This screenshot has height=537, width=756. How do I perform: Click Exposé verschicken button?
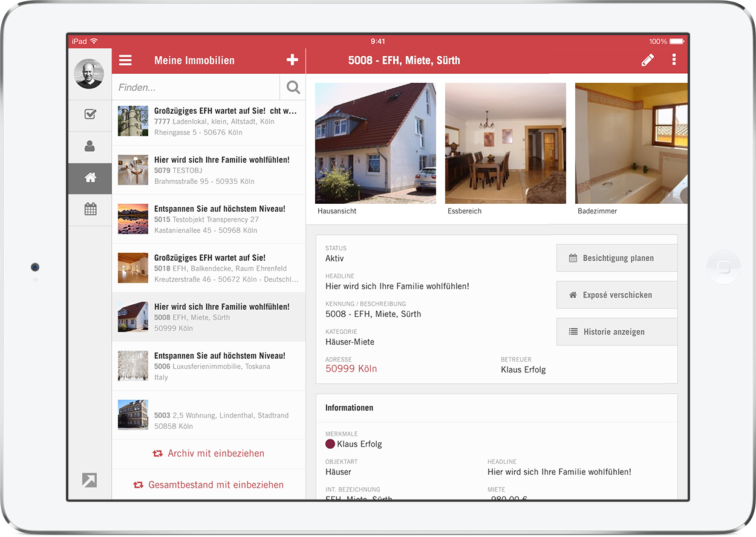tap(617, 295)
